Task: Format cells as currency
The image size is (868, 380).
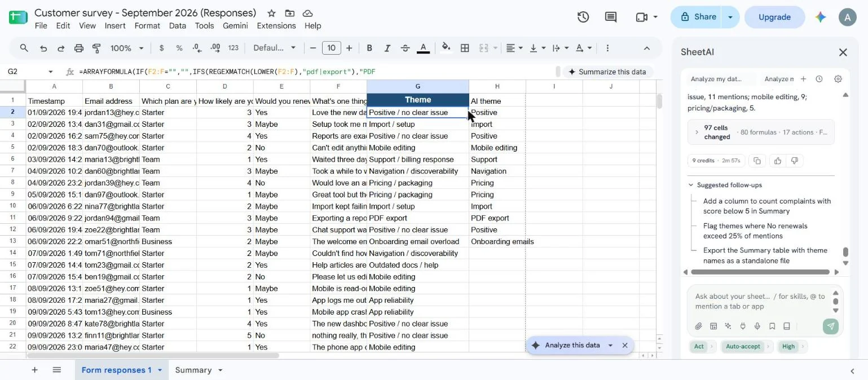Action: click(x=161, y=48)
